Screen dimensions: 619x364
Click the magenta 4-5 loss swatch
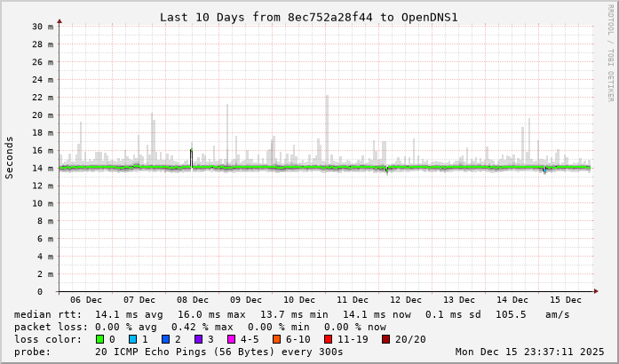(x=231, y=339)
